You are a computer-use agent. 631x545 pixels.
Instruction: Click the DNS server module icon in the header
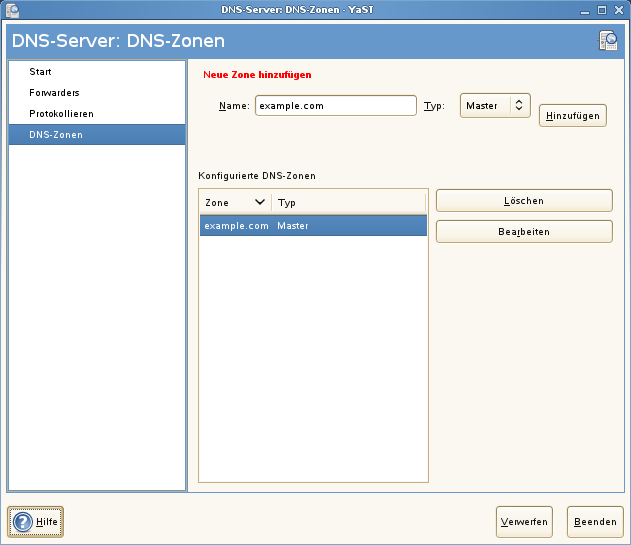(x=608, y=41)
